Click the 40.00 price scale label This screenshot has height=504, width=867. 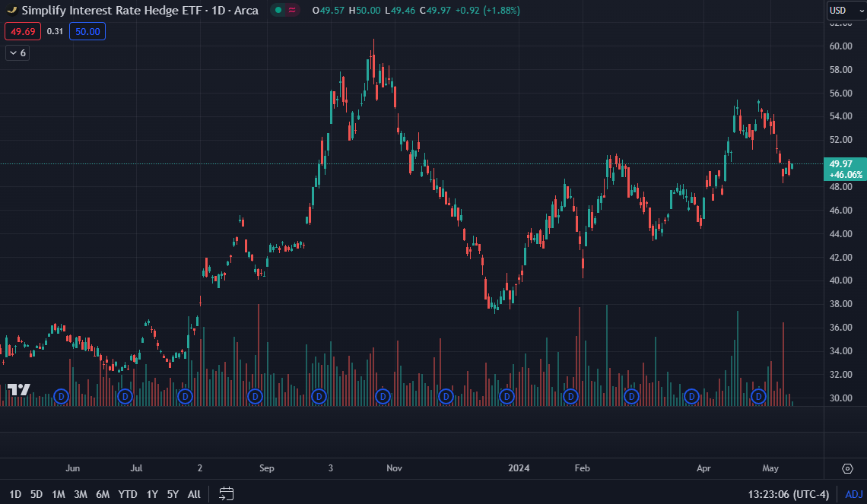tap(840, 281)
